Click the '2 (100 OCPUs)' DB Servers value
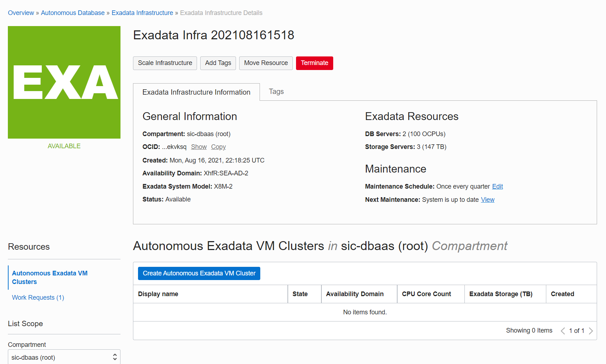Image resolution: width=606 pixels, height=364 pixels. tap(424, 134)
